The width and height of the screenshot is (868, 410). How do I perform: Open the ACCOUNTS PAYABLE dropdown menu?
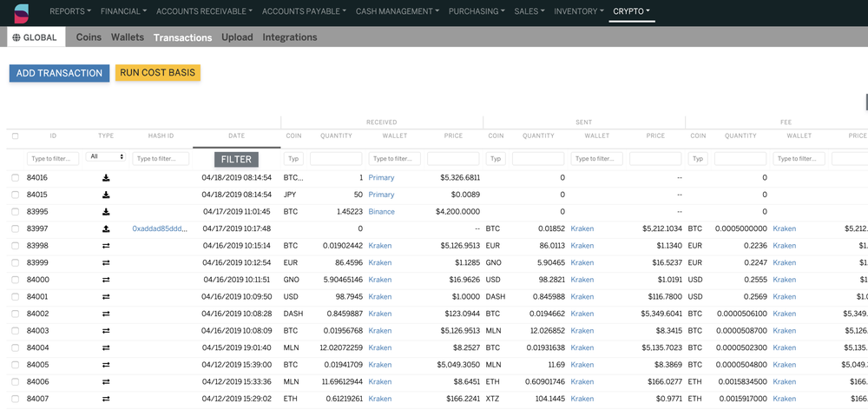pyautogui.click(x=305, y=11)
